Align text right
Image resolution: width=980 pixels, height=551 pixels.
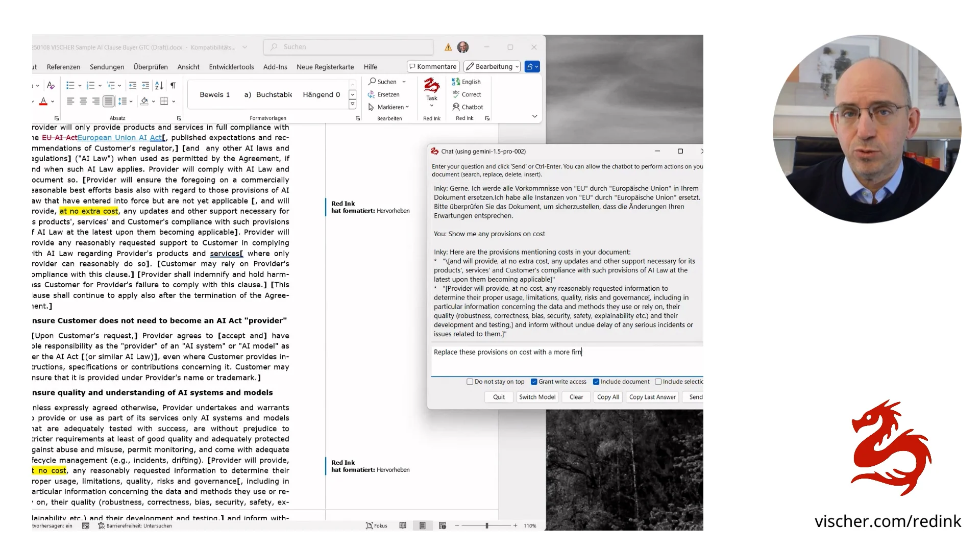pyautogui.click(x=96, y=101)
